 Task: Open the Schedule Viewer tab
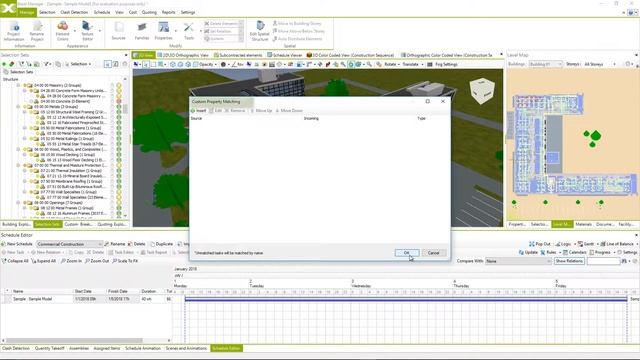[285, 55]
